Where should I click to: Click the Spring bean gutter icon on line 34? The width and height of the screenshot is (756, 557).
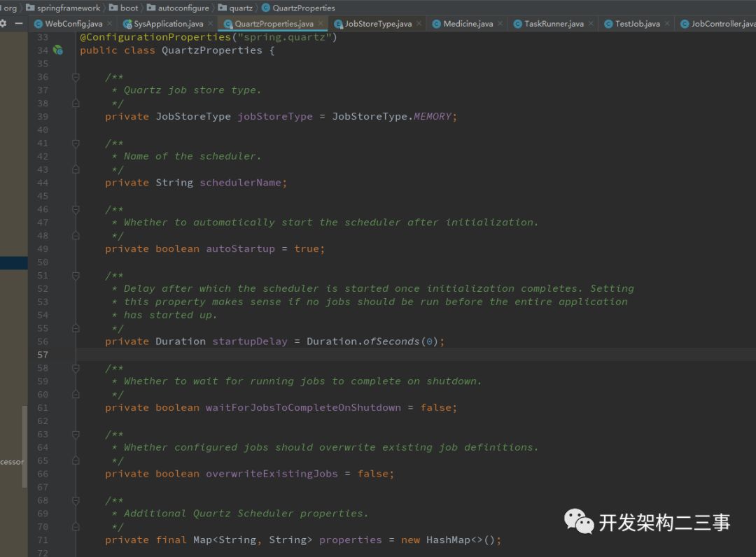pyautogui.click(x=58, y=50)
